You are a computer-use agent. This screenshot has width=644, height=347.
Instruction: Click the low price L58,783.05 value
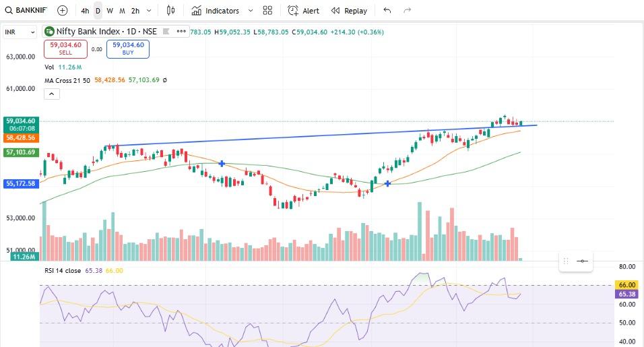coord(271,32)
